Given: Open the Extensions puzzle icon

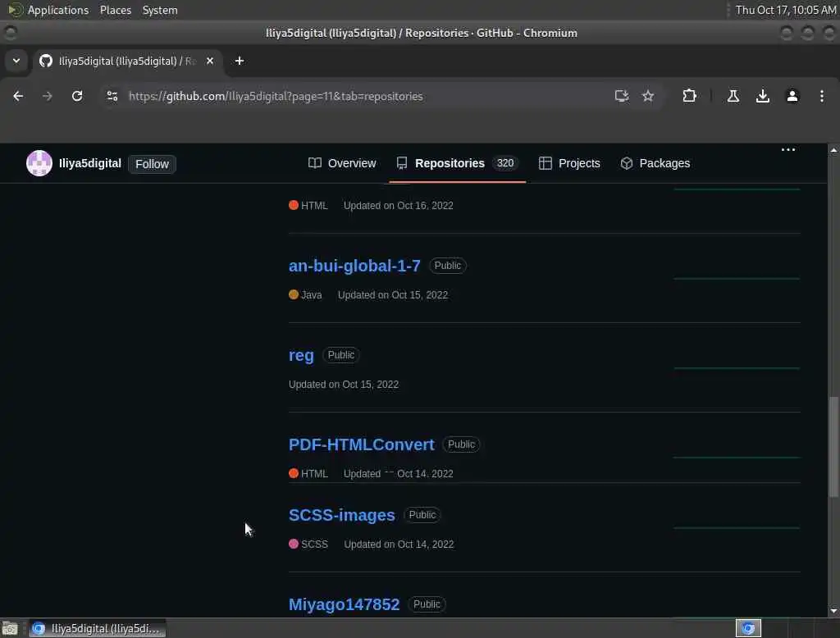Looking at the screenshot, I should tap(689, 96).
